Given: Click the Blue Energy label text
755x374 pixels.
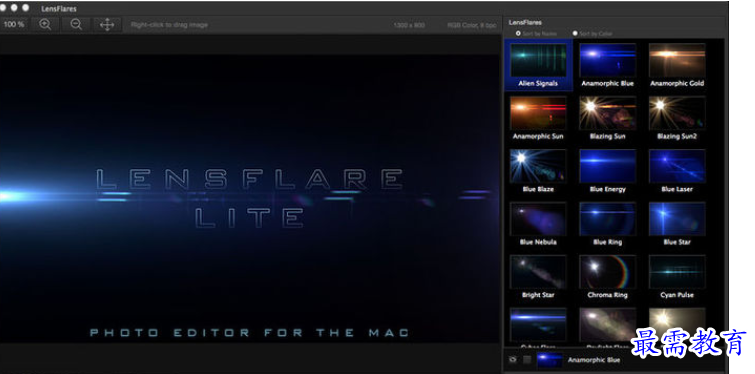Looking at the screenshot, I should pyautogui.click(x=608, y=189).
